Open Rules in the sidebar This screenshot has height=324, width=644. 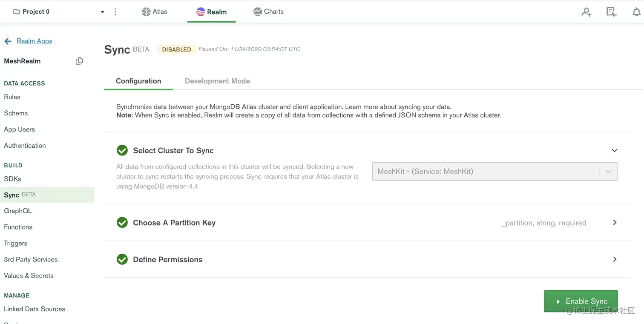click(x=12, y=97)
